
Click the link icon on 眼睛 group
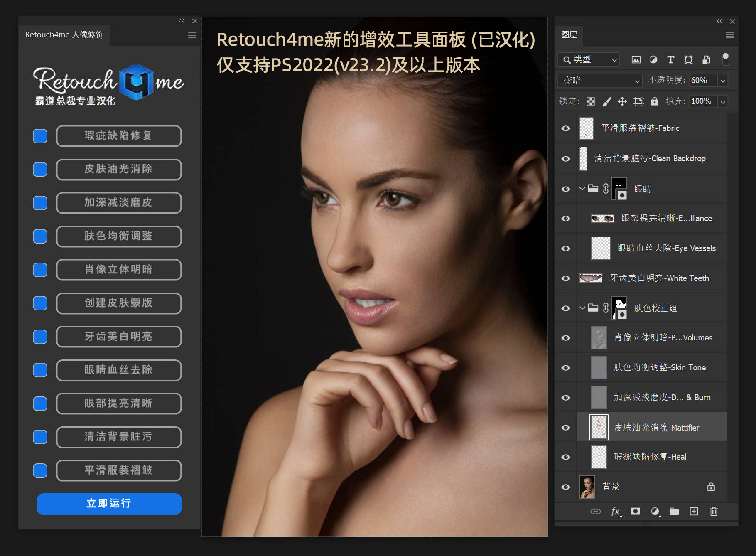click(606, 189)
